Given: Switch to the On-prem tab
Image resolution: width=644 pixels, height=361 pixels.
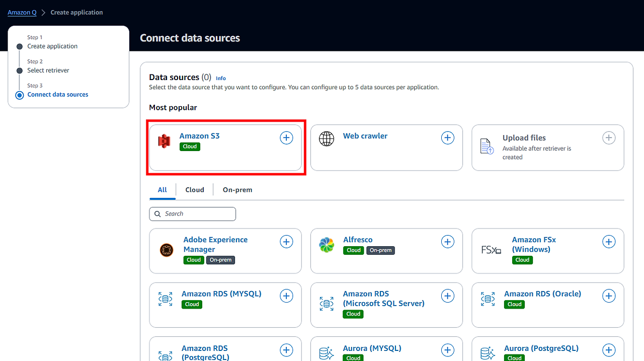Looking at the screenshot, I should [x=237, y=190].
